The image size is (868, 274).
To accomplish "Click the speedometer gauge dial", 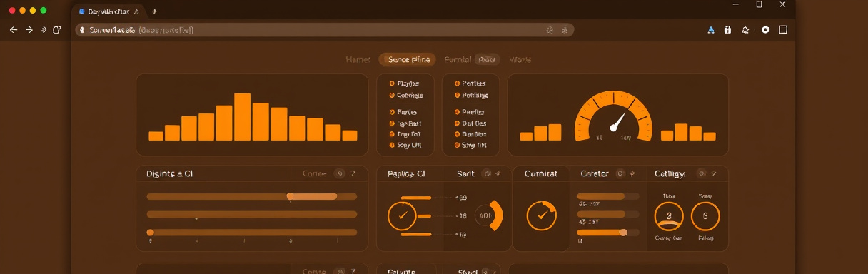I will (613, 117).
